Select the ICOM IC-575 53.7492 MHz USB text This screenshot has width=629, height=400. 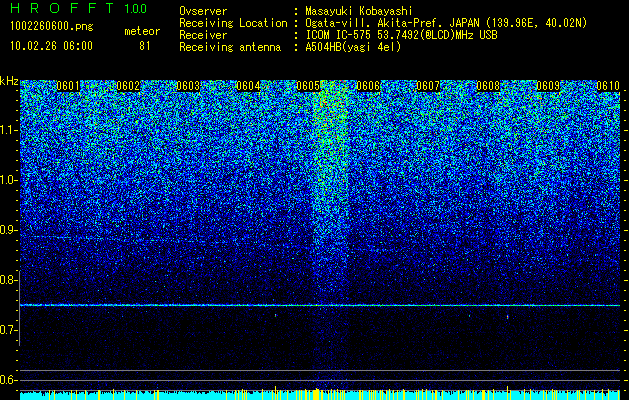tap(401, 35)
